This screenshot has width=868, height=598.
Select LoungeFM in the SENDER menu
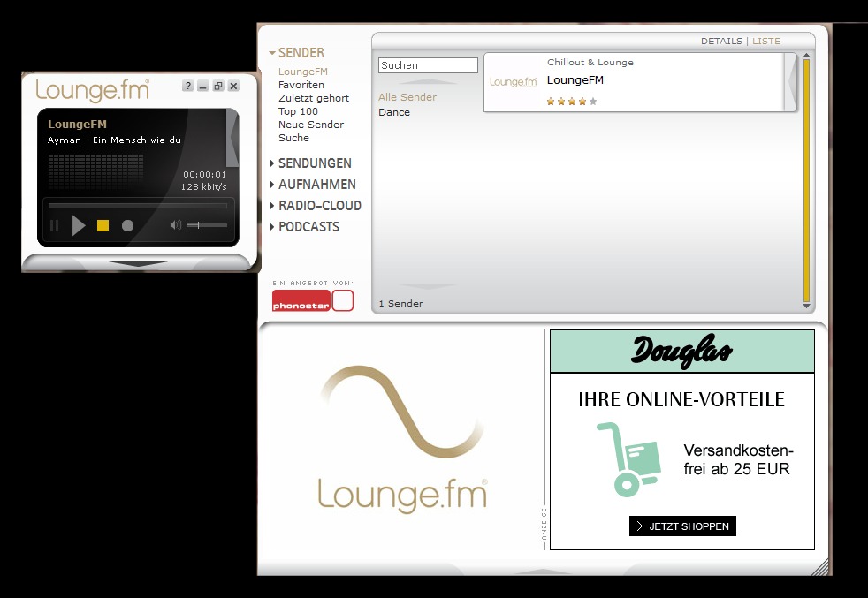click(303, 72)
